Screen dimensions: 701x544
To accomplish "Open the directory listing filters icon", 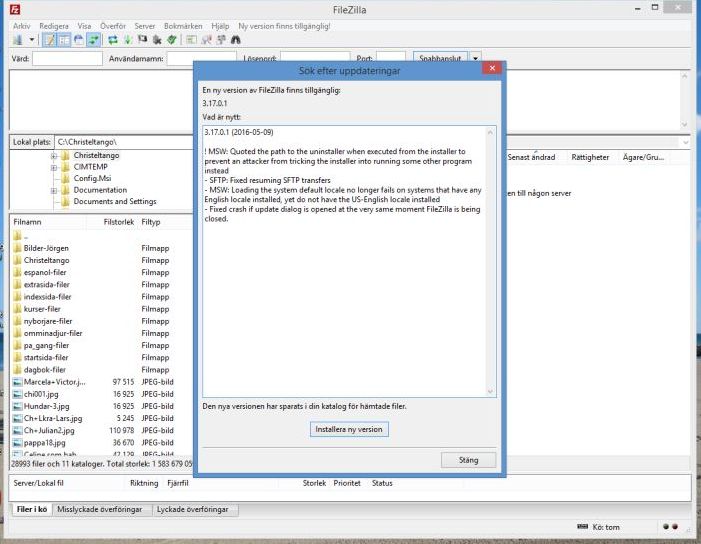I will tap(191, 40).
